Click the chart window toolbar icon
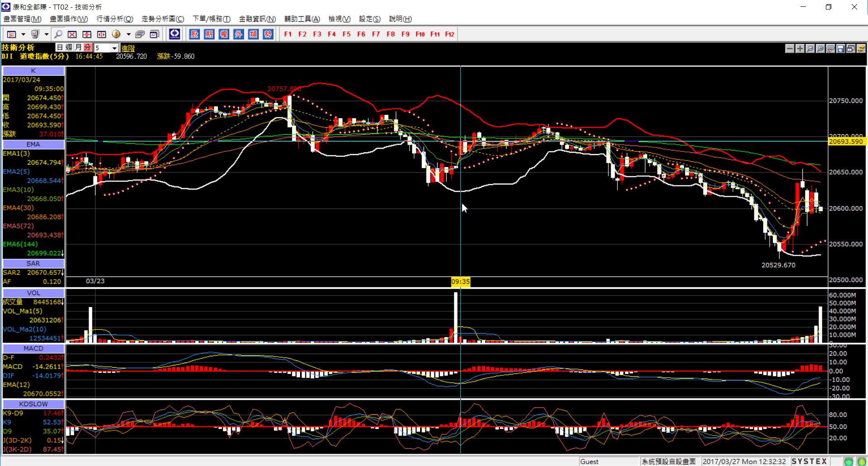This screenshot has height=466, width=868. 154,34
